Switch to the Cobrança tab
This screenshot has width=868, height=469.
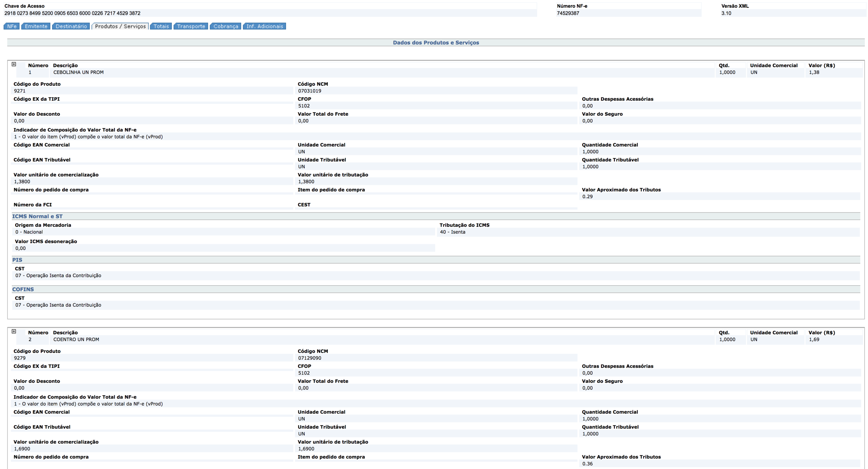[x=226, y=26]
